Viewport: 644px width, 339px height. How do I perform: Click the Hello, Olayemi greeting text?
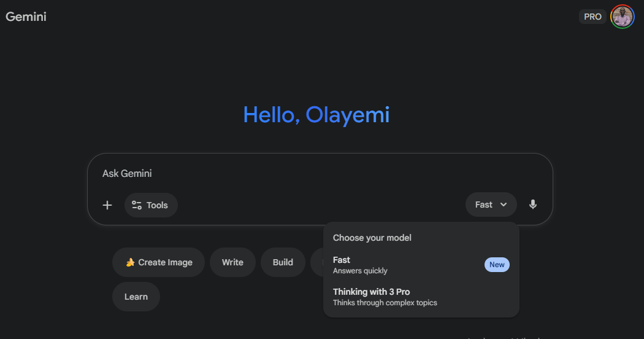316,115
